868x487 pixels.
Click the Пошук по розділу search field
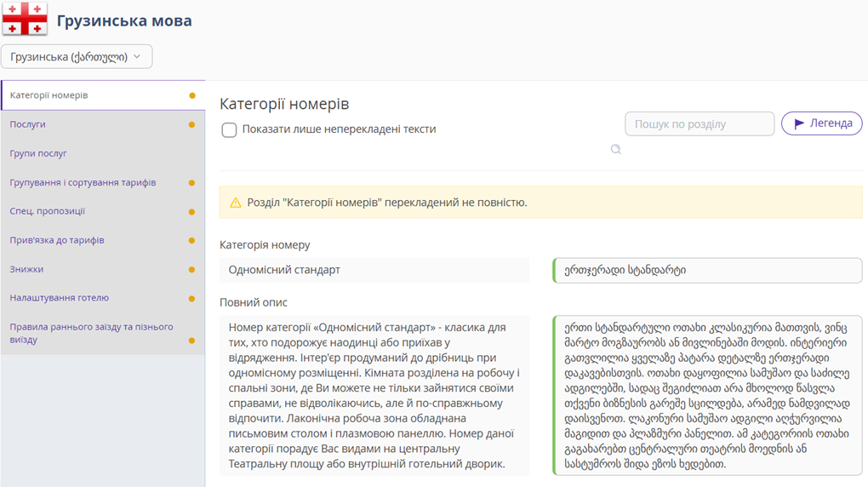point(700,124)
